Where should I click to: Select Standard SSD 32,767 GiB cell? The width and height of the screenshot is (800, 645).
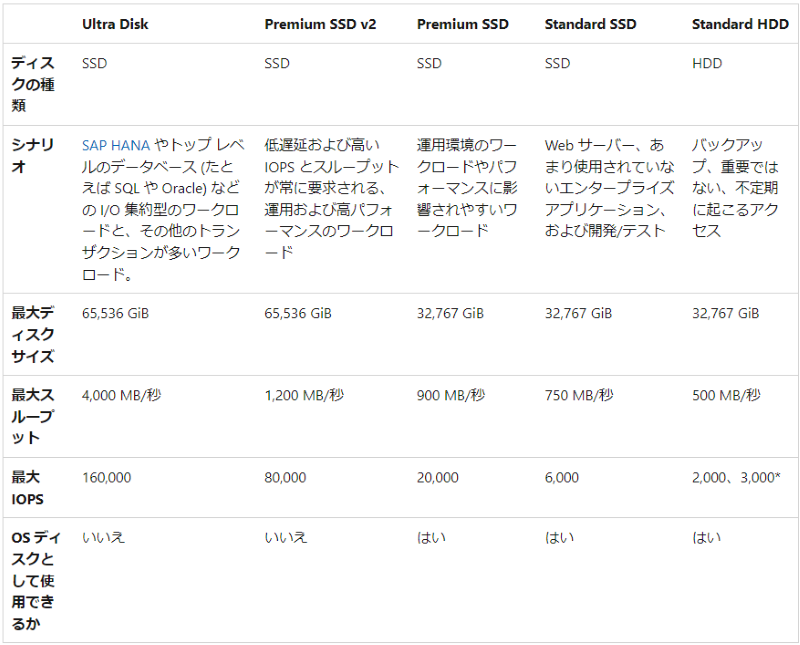(x=578, y=313)
